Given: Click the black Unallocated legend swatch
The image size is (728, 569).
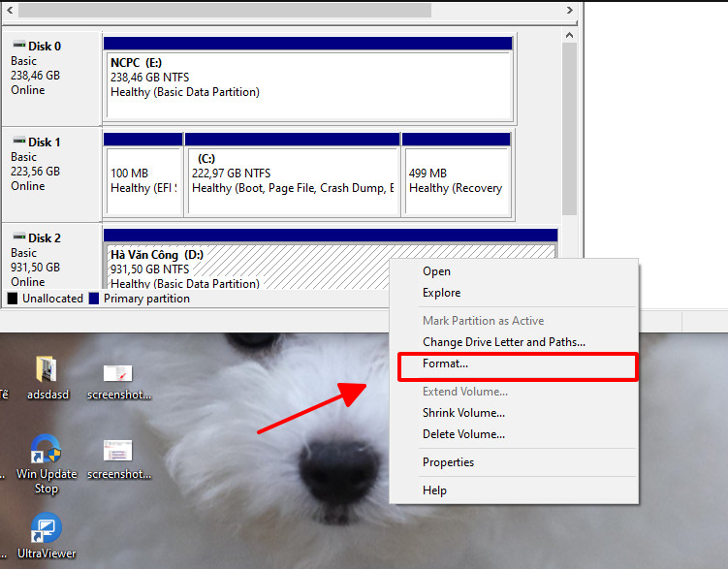Looking at the screenshot, I should coord(13,298).
